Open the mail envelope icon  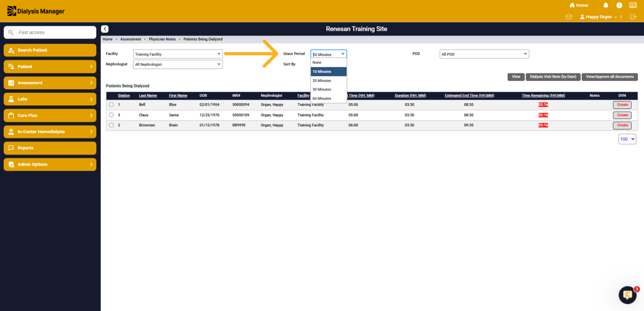(569, 17)
